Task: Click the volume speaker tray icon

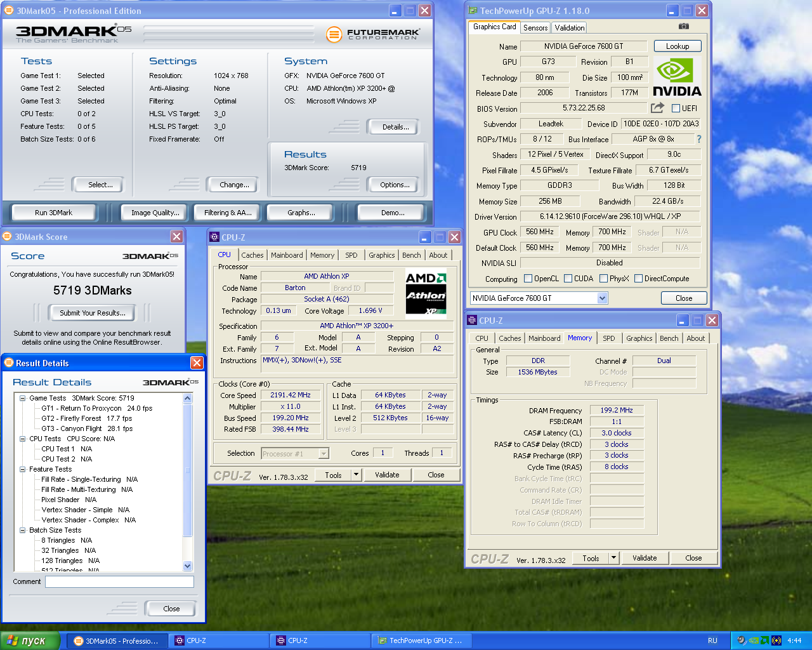Action: tap(742, 640)
